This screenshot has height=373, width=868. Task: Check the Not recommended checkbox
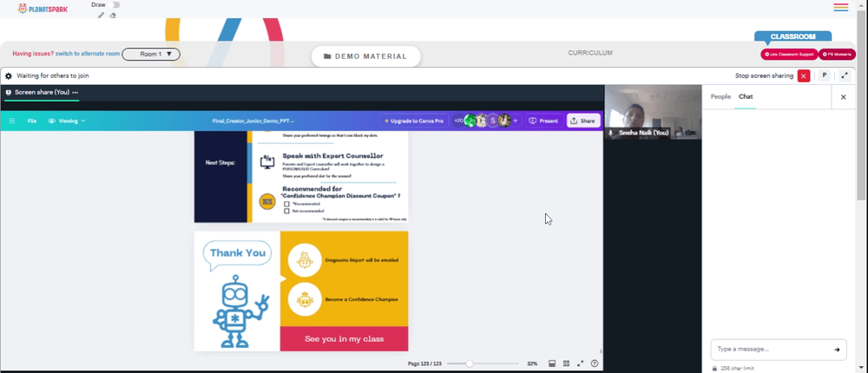click(x=286, y=211)
